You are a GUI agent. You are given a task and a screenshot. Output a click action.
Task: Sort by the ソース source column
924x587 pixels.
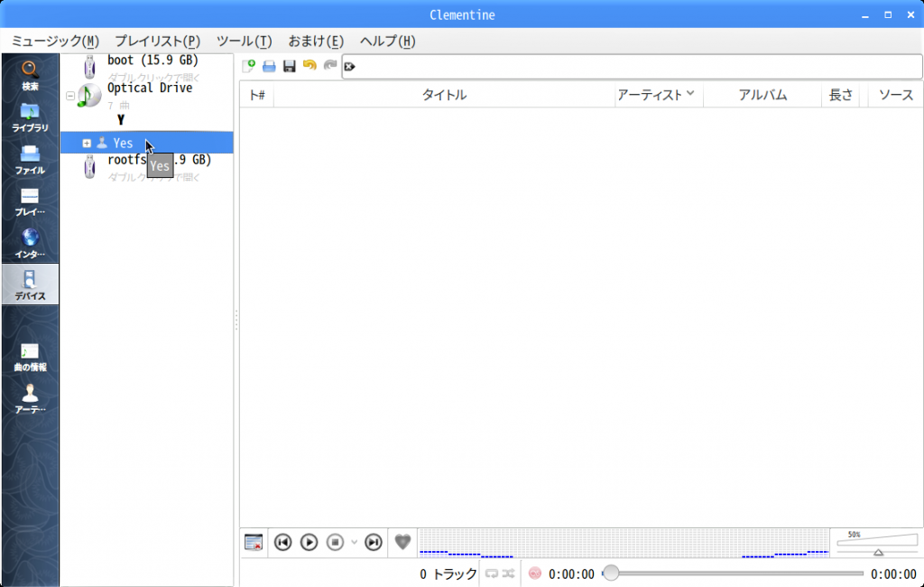coord(896,95)
